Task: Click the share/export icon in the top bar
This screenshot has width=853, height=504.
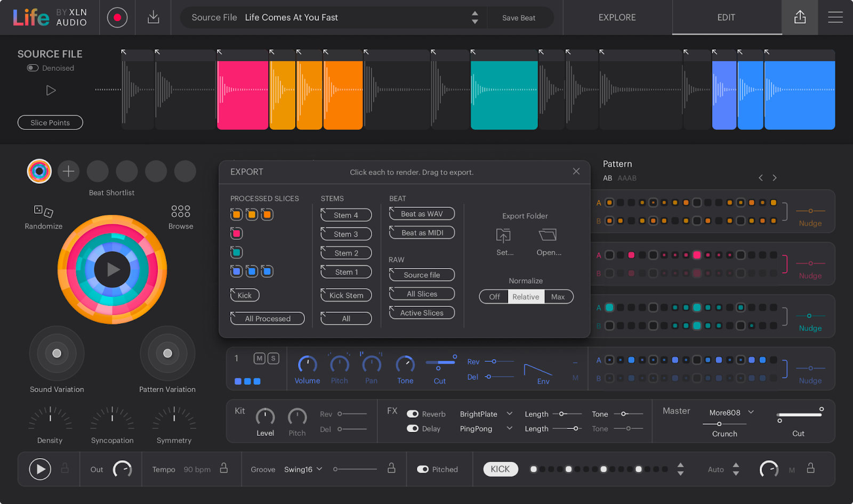Action: click(799, 17)
